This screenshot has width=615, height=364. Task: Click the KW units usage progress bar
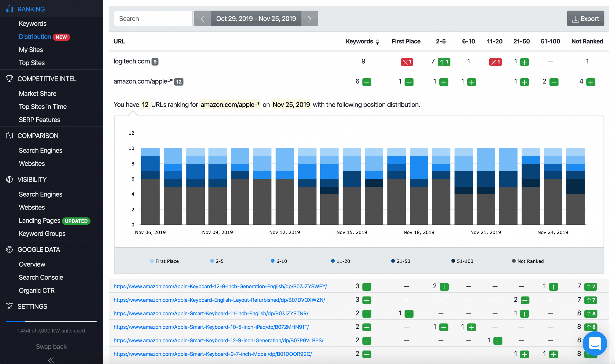tap(51, 321)
